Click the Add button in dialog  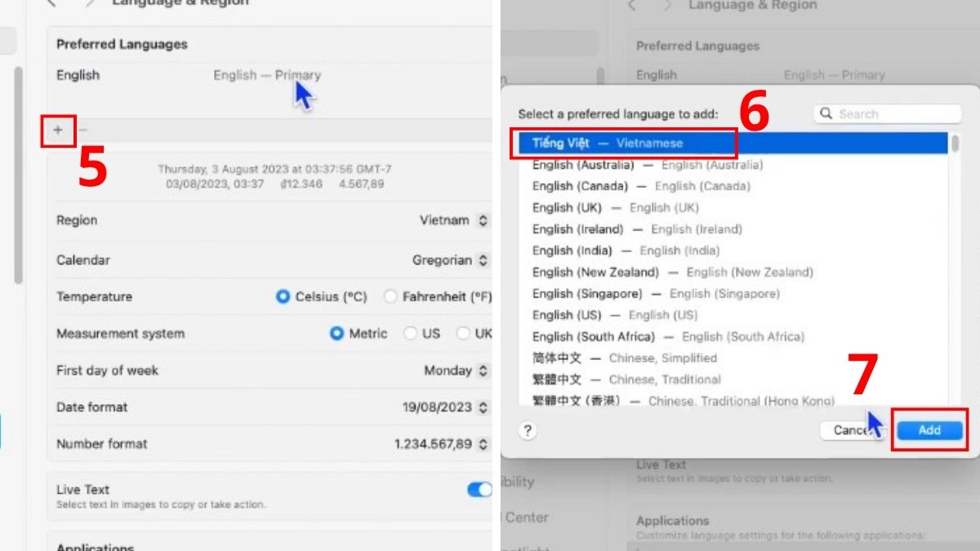point(929,430)
